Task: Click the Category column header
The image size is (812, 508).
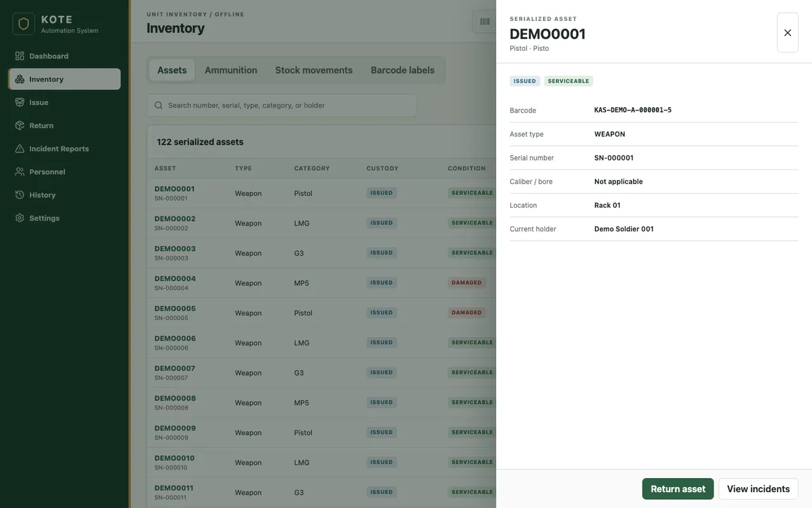Action: pyautogui.click(x=311, y=168)
